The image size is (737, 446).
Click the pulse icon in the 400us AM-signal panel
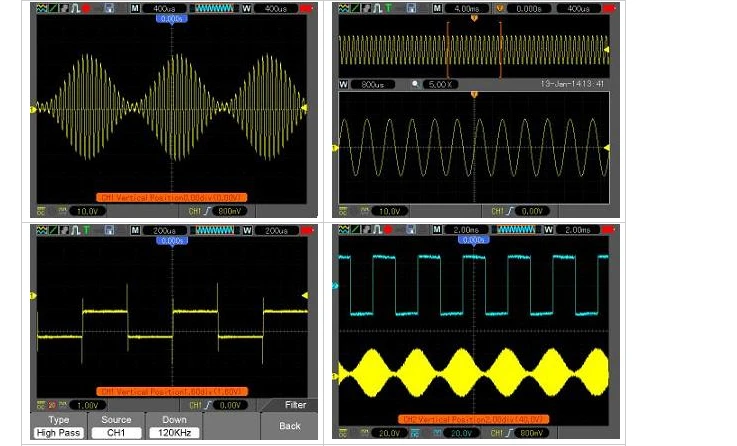(x=75, y=8)
